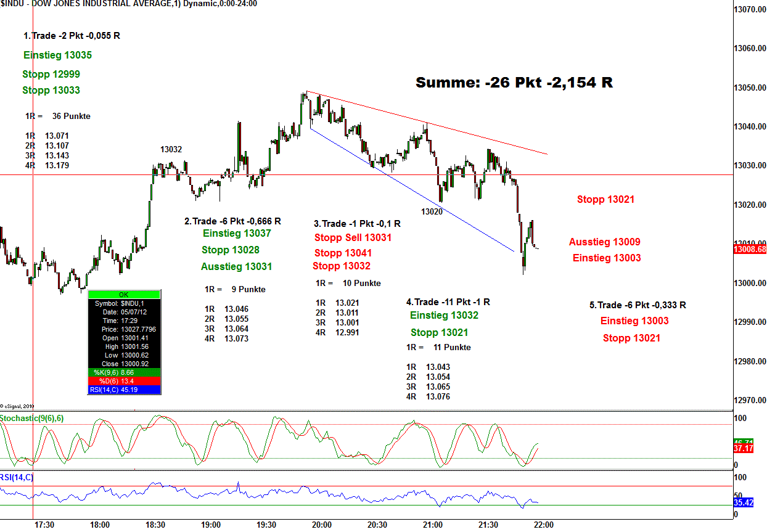Click the Stopp Sell 13031 label
Viewport: 767px width, 532px height.
pyautogui.click(x=353, y=237)
